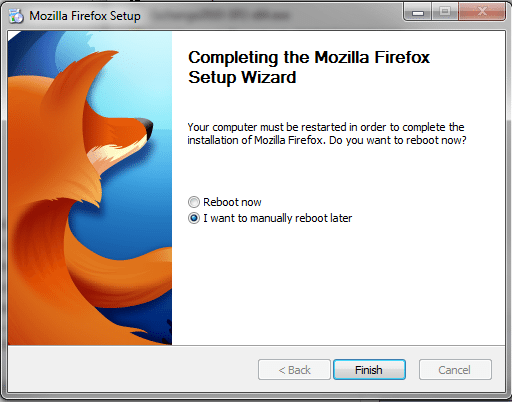Viewport: 512px width, 402px height.
Task: Click the 'Completing the Mozilla Firefox Setup Wizard' heading
Action: (309, 67)
